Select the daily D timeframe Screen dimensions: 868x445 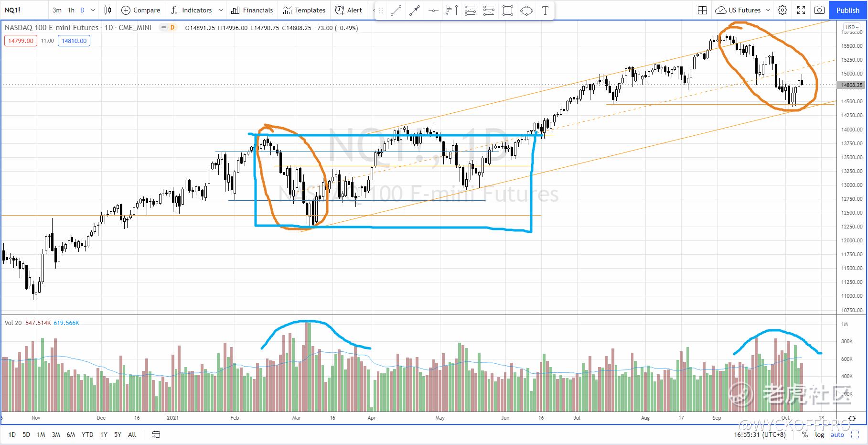tap(82, 10)
